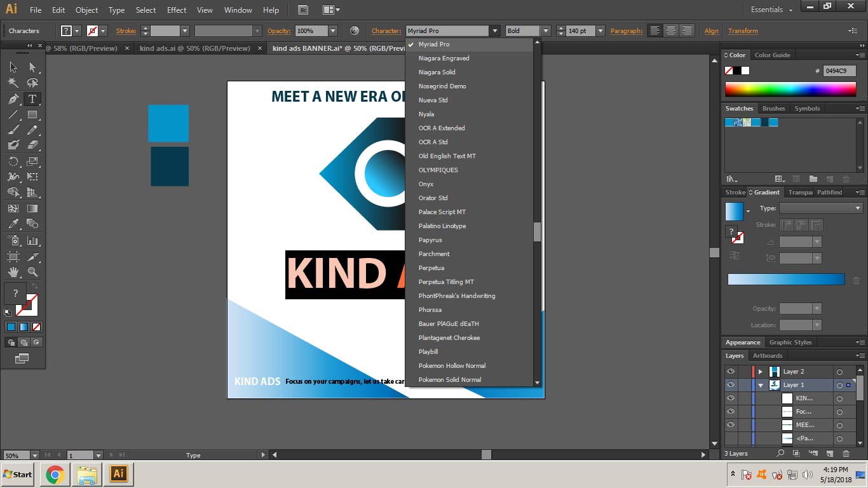Image resolution: width=868 pixels, height=488 pixels.
Task: Collapse Layer 1 contents
Action: (x=761, y=385)
